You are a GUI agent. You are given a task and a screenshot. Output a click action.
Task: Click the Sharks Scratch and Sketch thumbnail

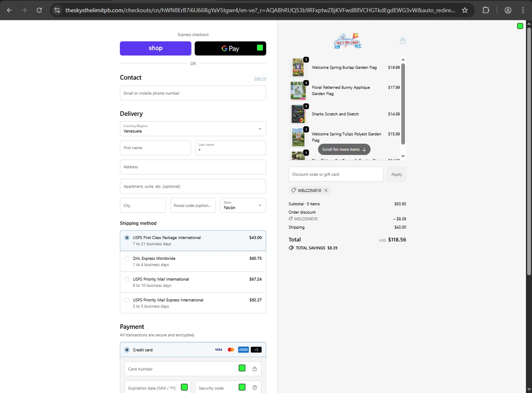click(x=298, y=114)
